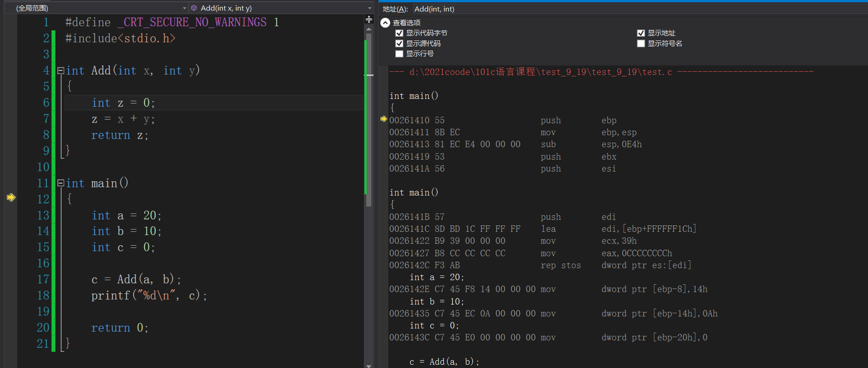Enable the 显示符号名 checkbox
Image resolution: width=868 pixels, height=368 pixels.
(641, 43)
